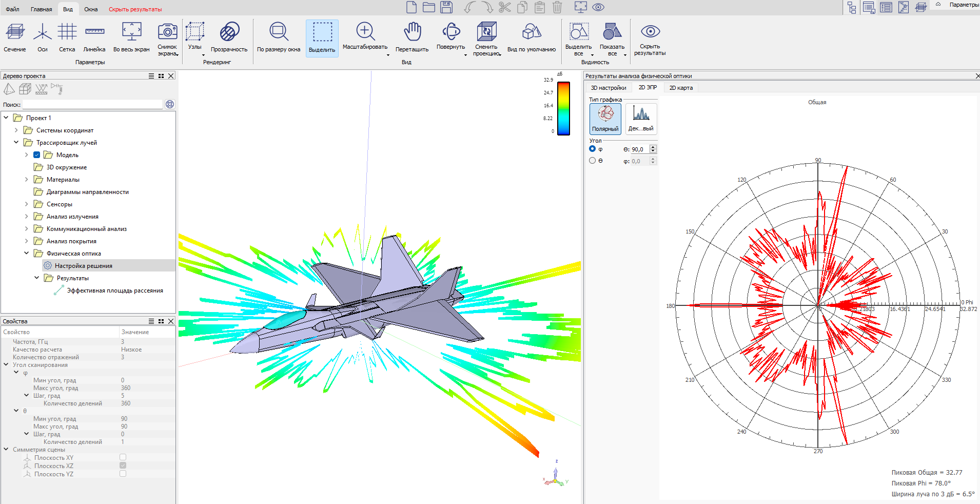Click the dB color scale bar

pyautogui.click(x=563, y=108)
